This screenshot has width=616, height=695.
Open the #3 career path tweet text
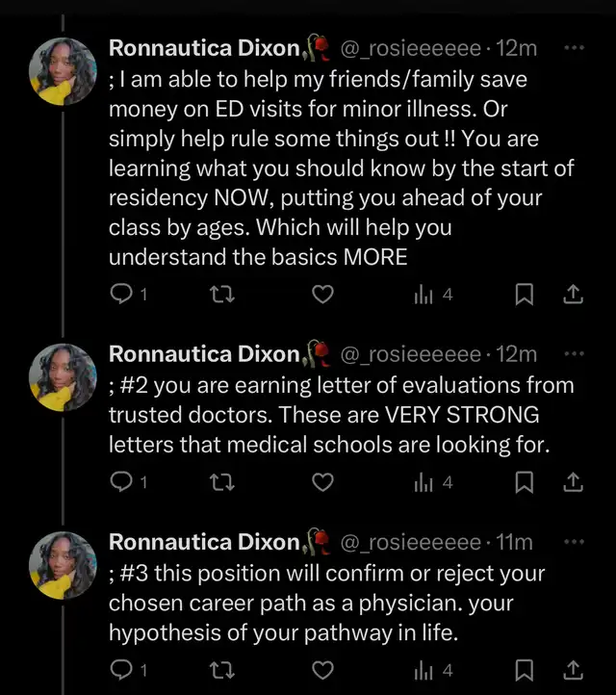pyautogui.click(x=325, y=604)
